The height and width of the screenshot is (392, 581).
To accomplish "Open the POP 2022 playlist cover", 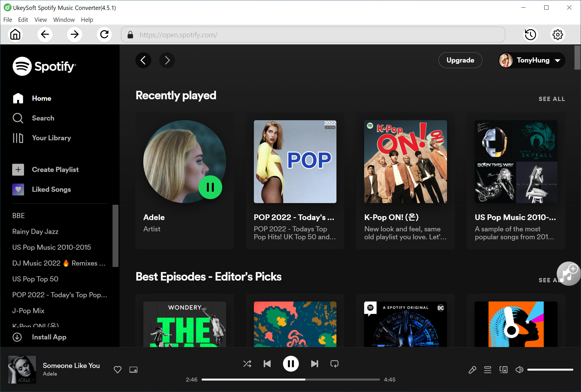I will (295, 161).
